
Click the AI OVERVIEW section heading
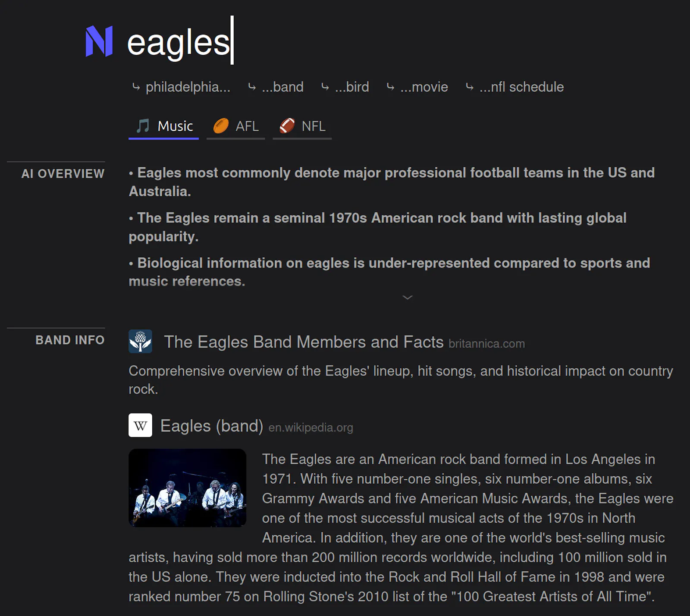(63, 174)
